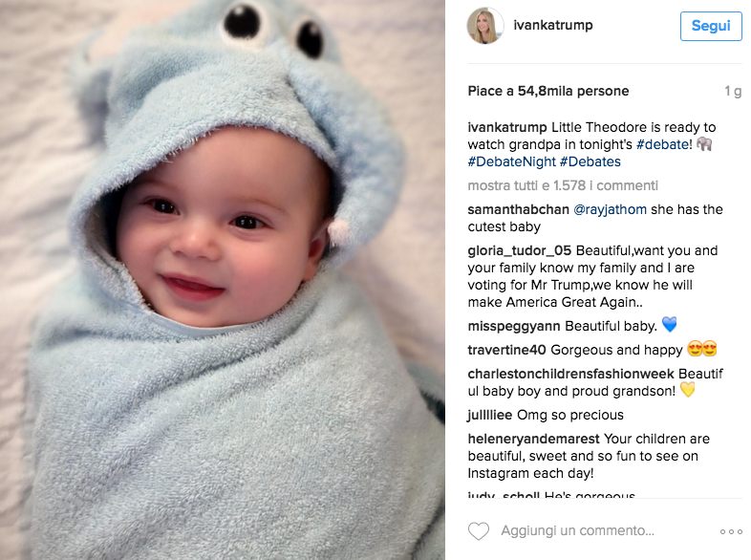Expand all 1.578 comments
The width and height of the screenshot is (751, 560).
coord(563,185)
